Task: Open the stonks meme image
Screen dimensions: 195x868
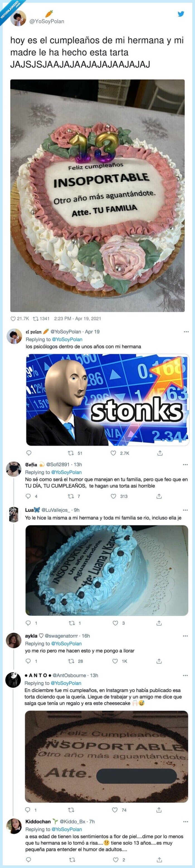Action: pyautogui.click(x=108, y=400)
